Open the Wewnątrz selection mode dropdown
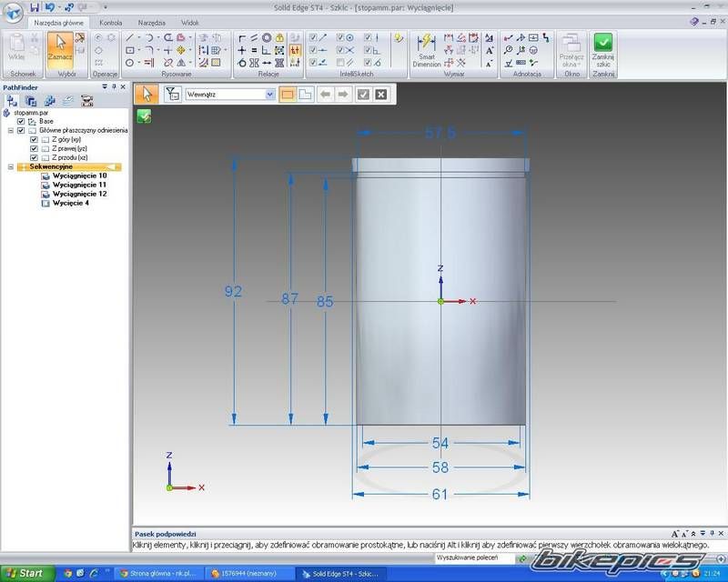This screenshot has width=728, height=582. [x=269, y=95]
